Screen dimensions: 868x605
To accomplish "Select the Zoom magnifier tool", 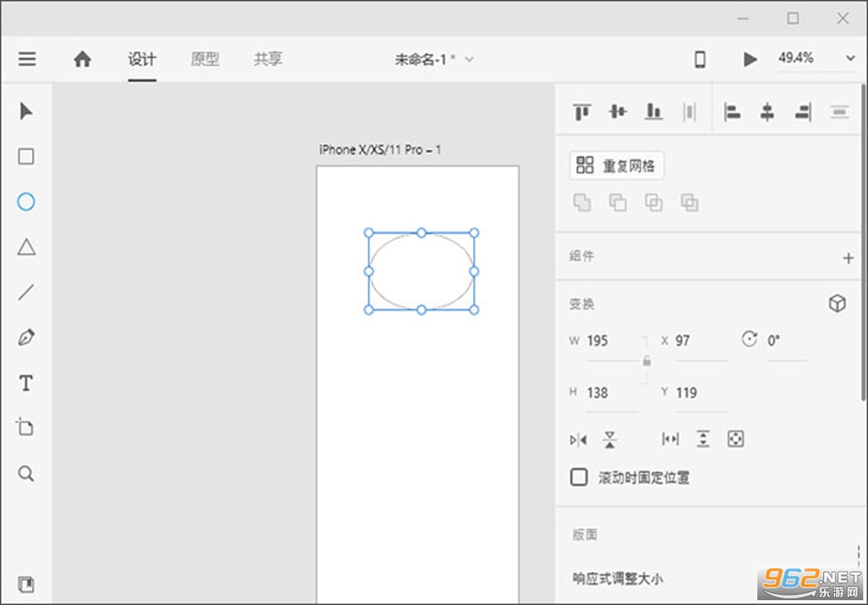I will coord(26,474).
